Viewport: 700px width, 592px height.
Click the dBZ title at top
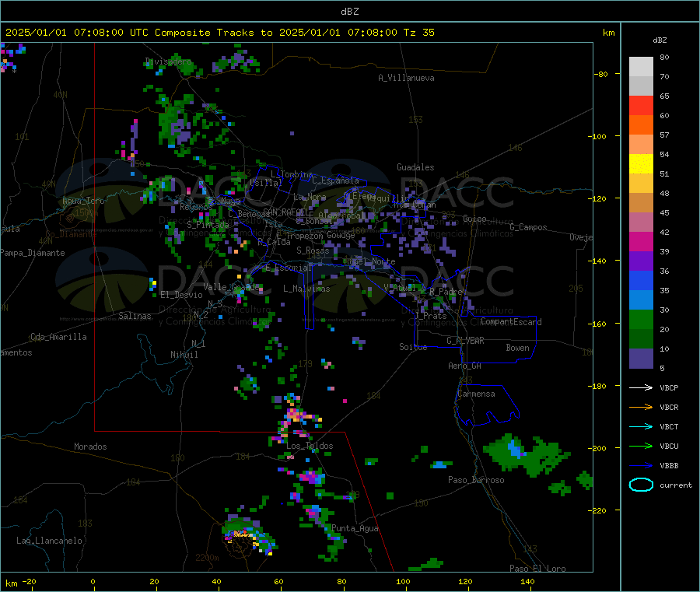click(349, 12)
